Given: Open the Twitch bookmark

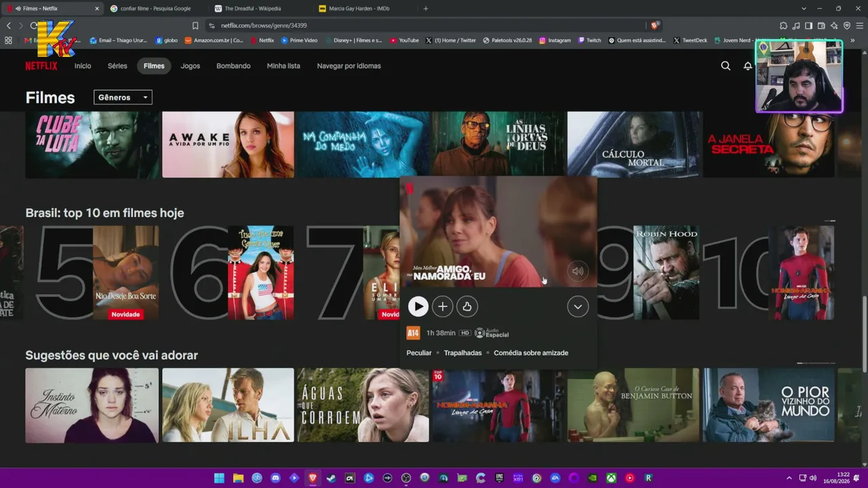Looking at the screenshot, I should click(589, 40).
